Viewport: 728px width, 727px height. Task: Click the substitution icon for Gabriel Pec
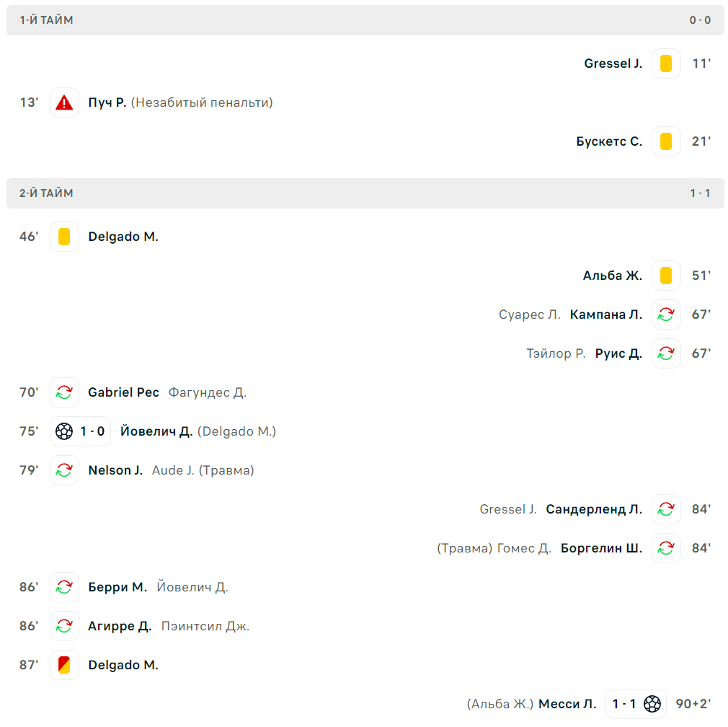tap(64, 392)
